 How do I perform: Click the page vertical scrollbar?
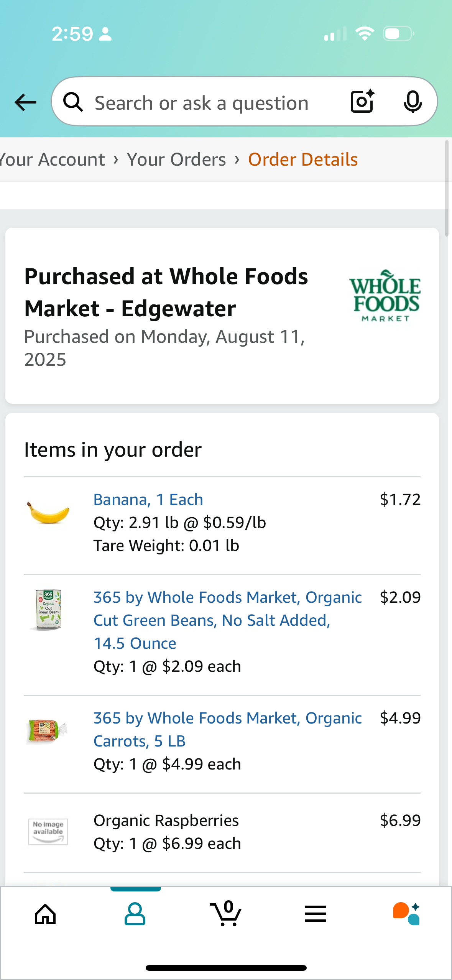point(447,189)
